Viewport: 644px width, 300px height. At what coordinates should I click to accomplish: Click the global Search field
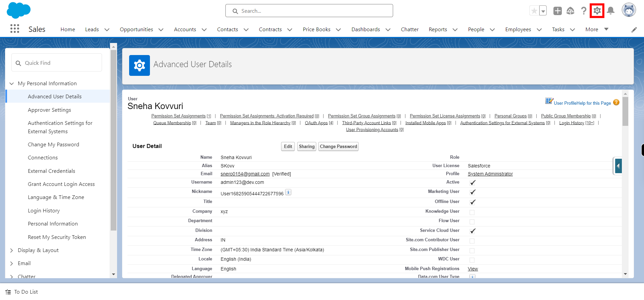(309, 11)
